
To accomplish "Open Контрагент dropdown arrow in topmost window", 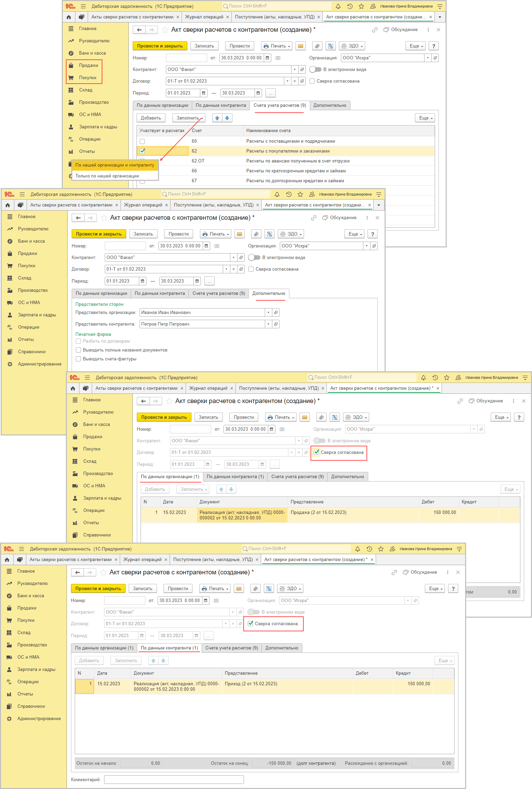I will point(295,70).
